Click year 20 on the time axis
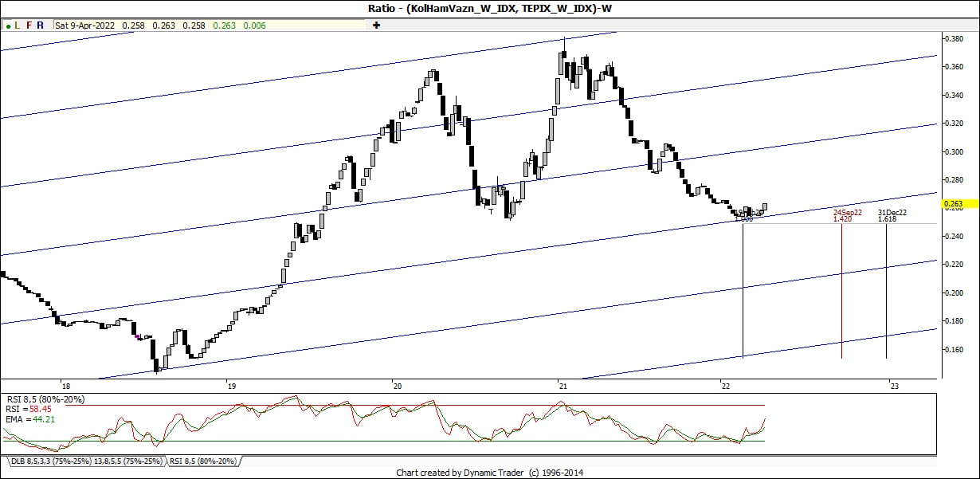 click(x=398, y=387)
